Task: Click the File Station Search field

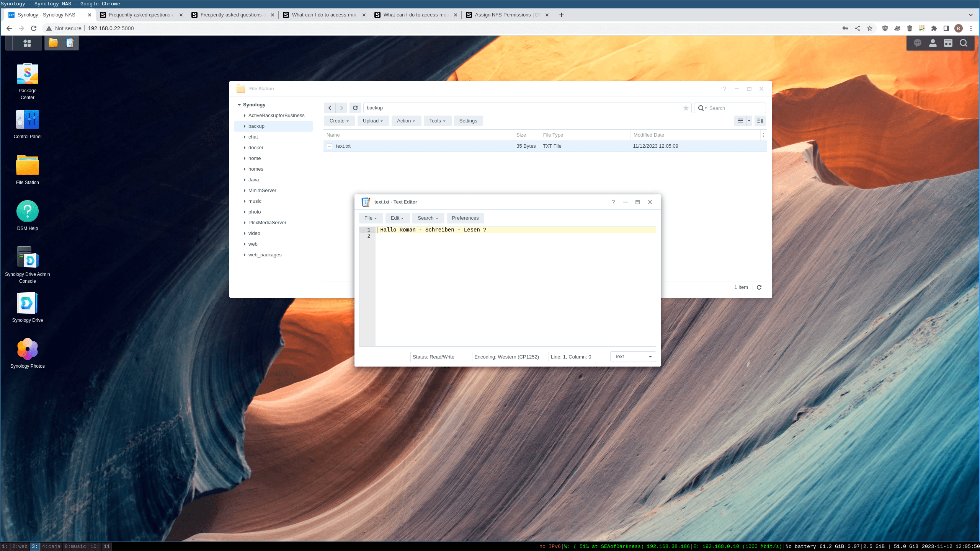Action: pos(735,108)
